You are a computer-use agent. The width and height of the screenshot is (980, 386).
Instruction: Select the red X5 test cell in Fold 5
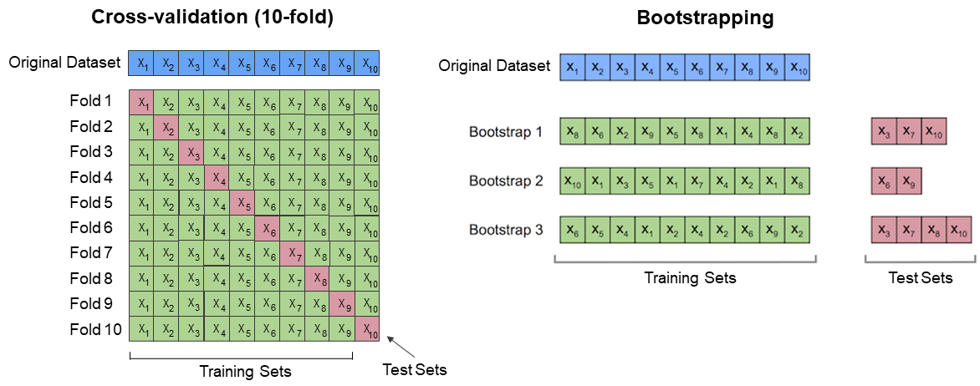[x=242, y=203]
